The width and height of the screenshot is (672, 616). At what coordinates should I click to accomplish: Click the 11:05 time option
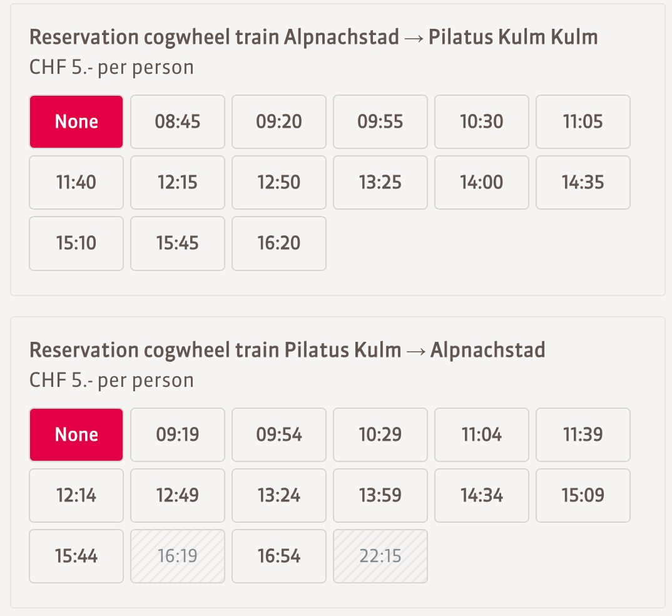coord(583,121)
